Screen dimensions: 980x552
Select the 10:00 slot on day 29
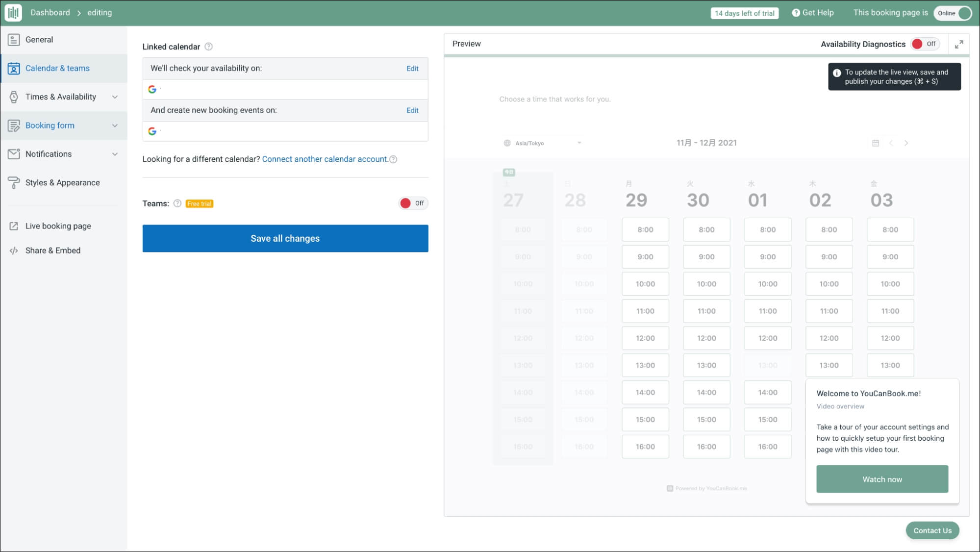point(645,284)
